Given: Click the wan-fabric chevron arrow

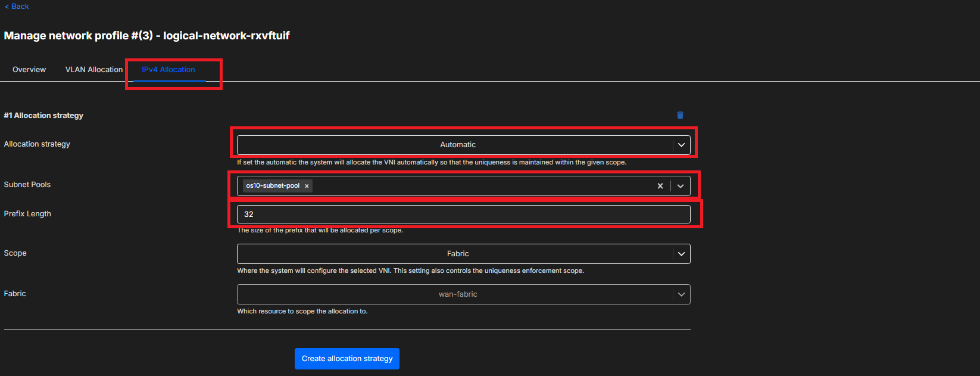Looking at the screenshot, I should pos(681,294).
